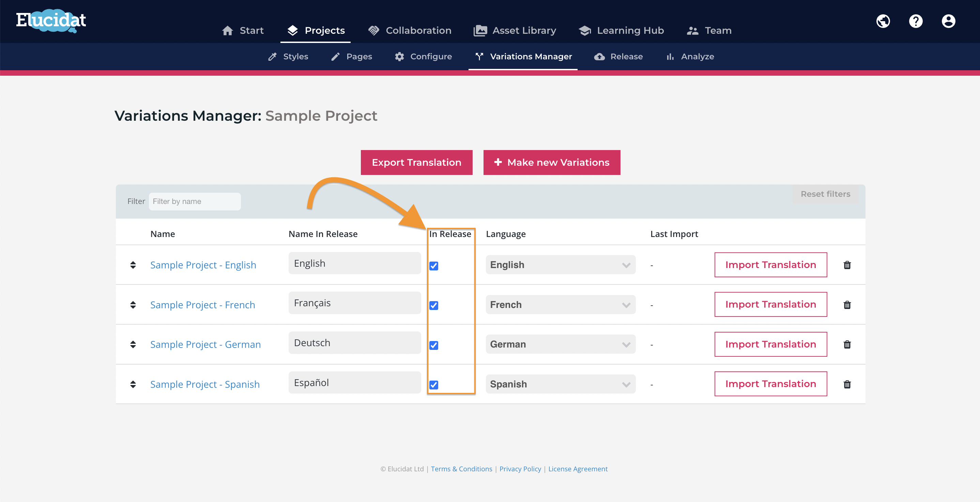Open Sample Project - German link
Screen dimensions: 980x502
click(205, 345)
